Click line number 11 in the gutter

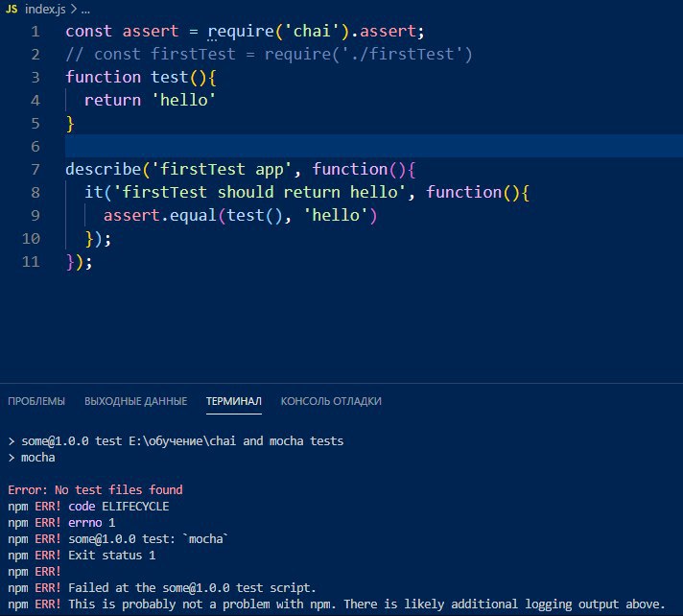(x=31, y=262)
